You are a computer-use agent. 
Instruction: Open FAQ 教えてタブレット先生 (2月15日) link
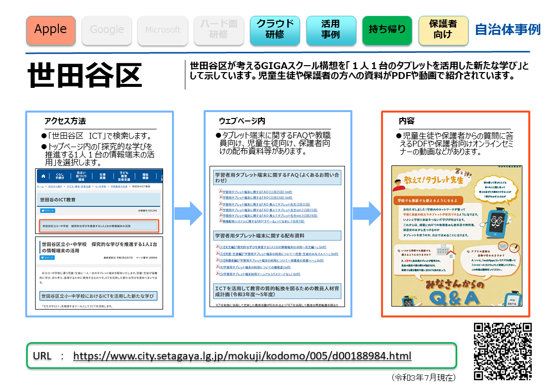click(266, 204)
